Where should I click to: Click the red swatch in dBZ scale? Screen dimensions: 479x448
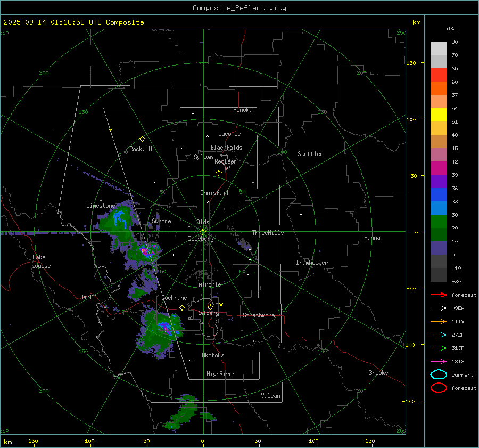439,75
